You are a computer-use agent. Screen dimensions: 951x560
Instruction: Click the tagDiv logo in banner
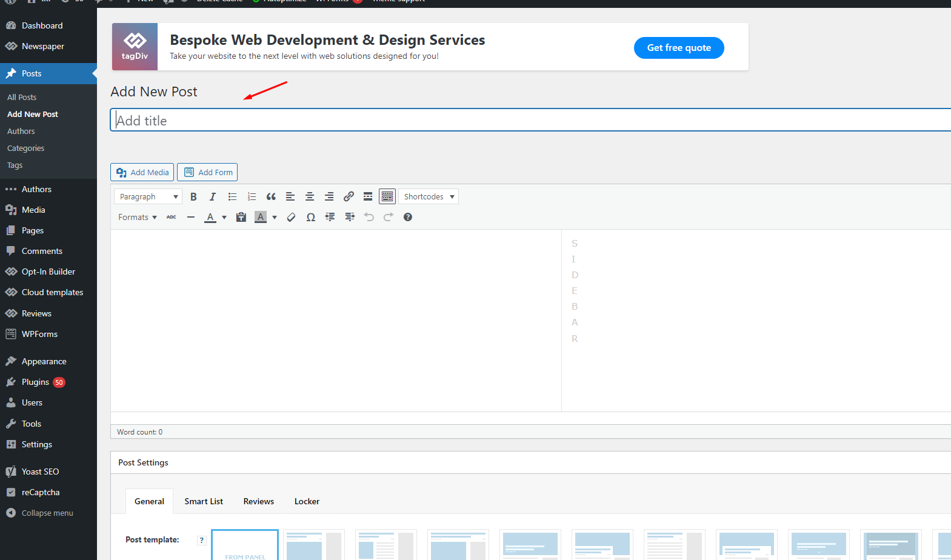coord(135,47)
